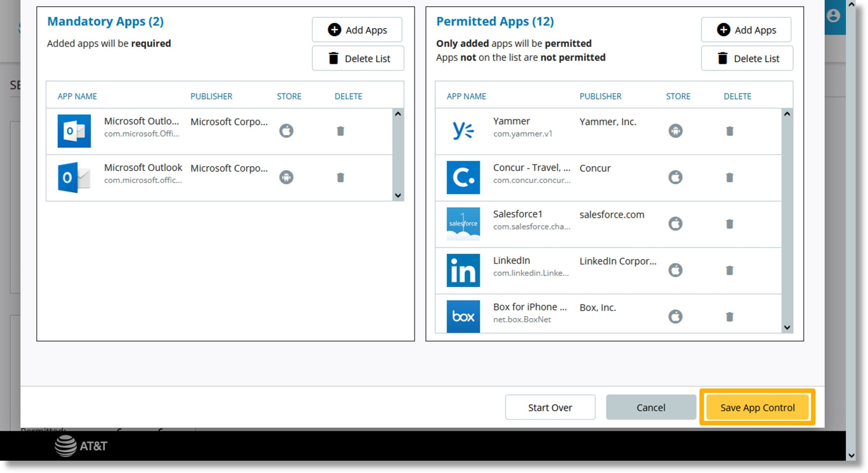The image size is (868, 473).
Task: Click the iOS Outlook app logo
Action: coord(74,131)
